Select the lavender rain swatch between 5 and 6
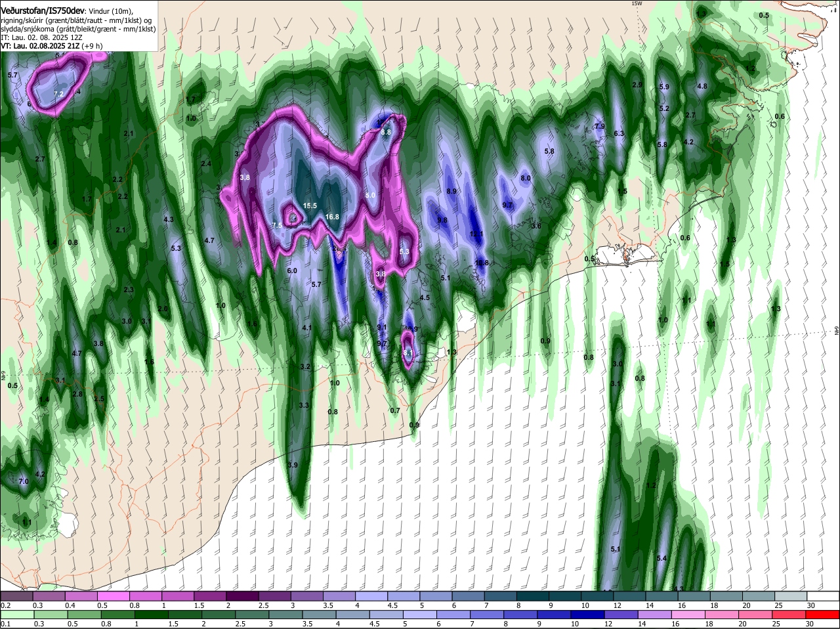 (x=421, y=615)
